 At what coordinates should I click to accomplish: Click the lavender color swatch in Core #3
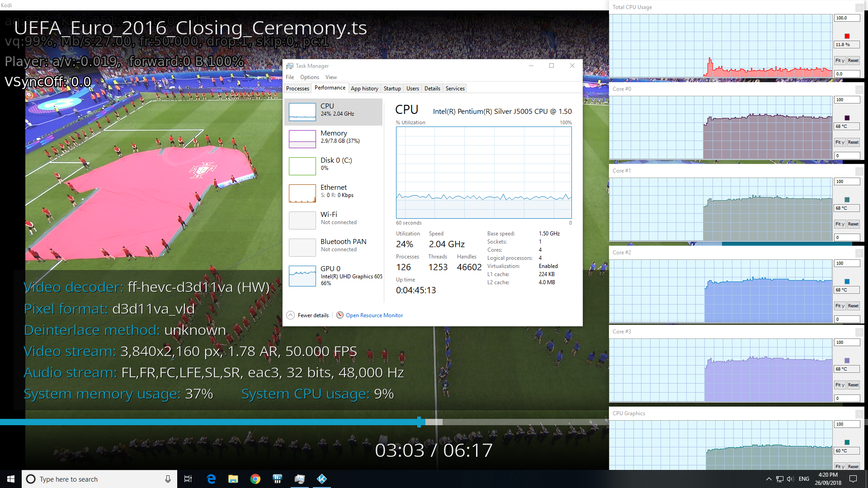pos(847,361)
